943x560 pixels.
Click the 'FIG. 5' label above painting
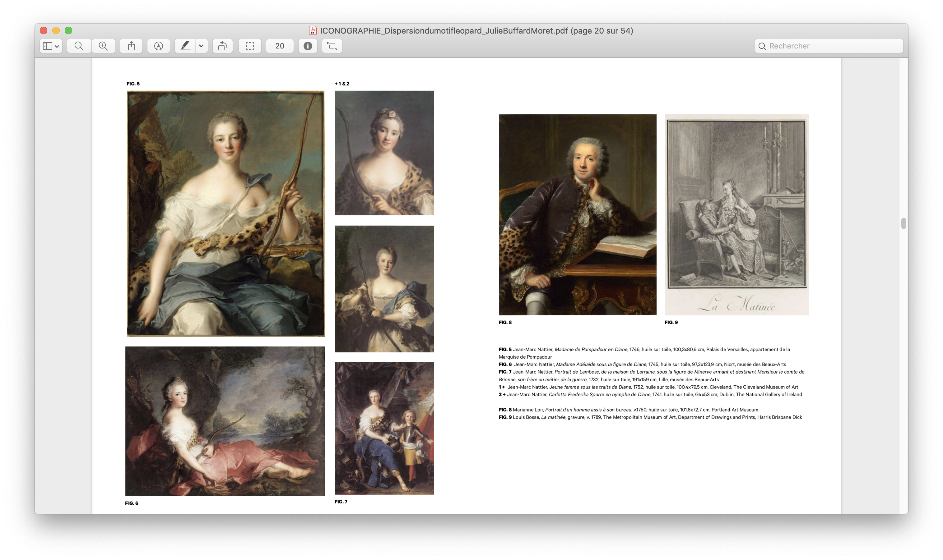pos(133,84)
